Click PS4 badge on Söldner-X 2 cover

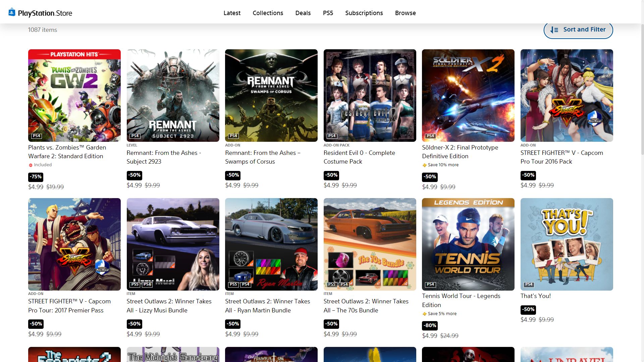pos(430,136)
